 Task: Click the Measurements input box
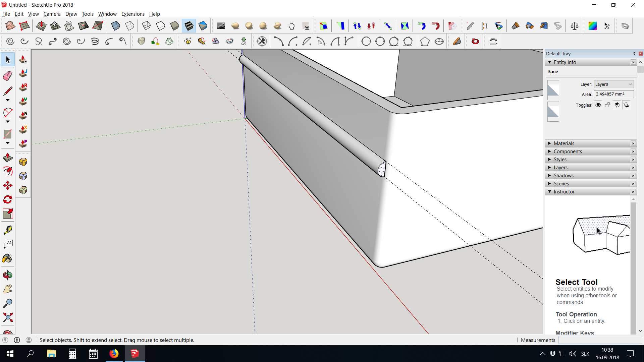point(600,340)
